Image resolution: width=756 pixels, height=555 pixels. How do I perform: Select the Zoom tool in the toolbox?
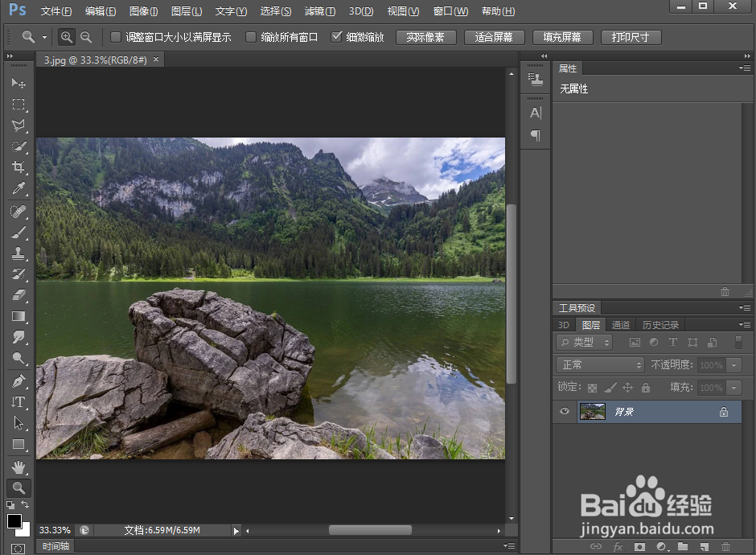(18, 488)
